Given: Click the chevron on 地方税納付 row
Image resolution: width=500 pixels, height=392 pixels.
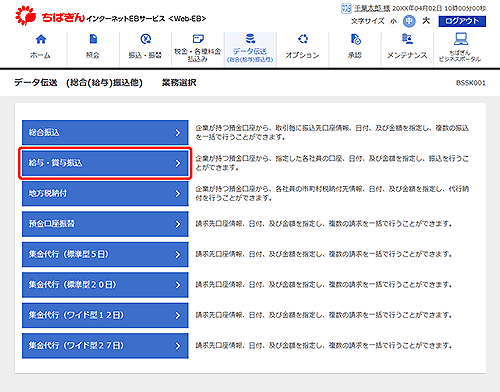Looking at the screenshot, I should pyautogui.click(x=178, y=194).
